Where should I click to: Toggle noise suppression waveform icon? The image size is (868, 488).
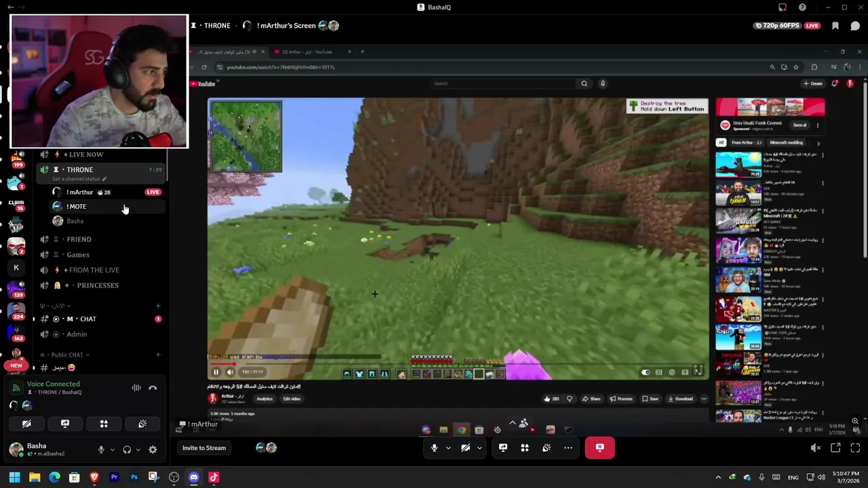point(136,388)
